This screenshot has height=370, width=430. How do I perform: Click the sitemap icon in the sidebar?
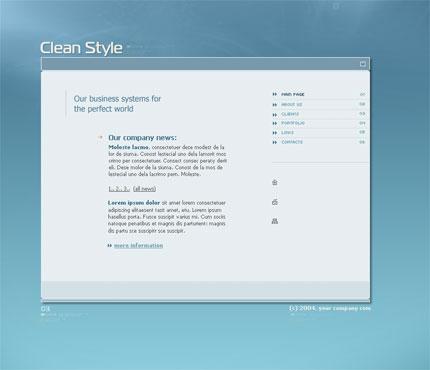[x=275, y=221]
